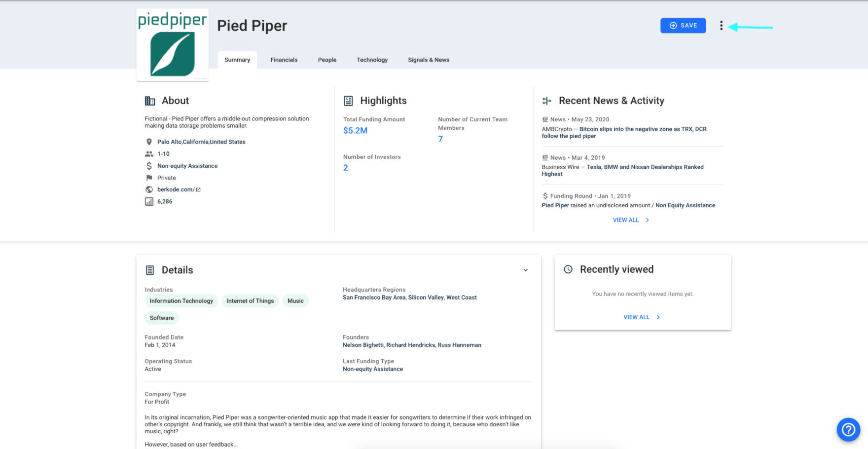
Task: Select the Internet of Things industry chip
Action: [250, 301]
